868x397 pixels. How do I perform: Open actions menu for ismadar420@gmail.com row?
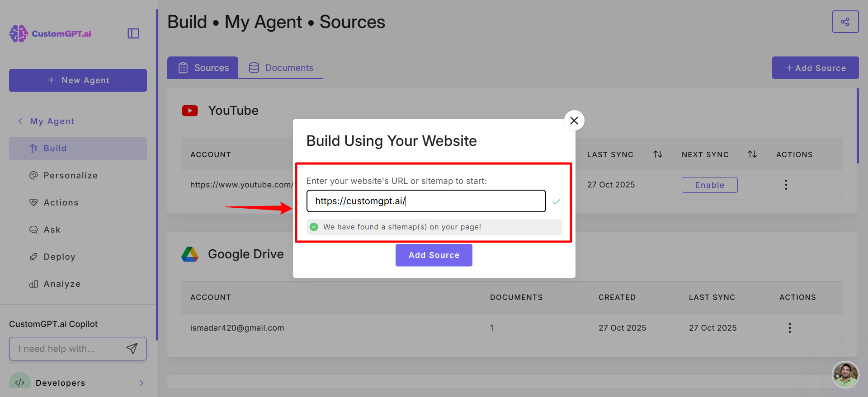coord(790,328)
